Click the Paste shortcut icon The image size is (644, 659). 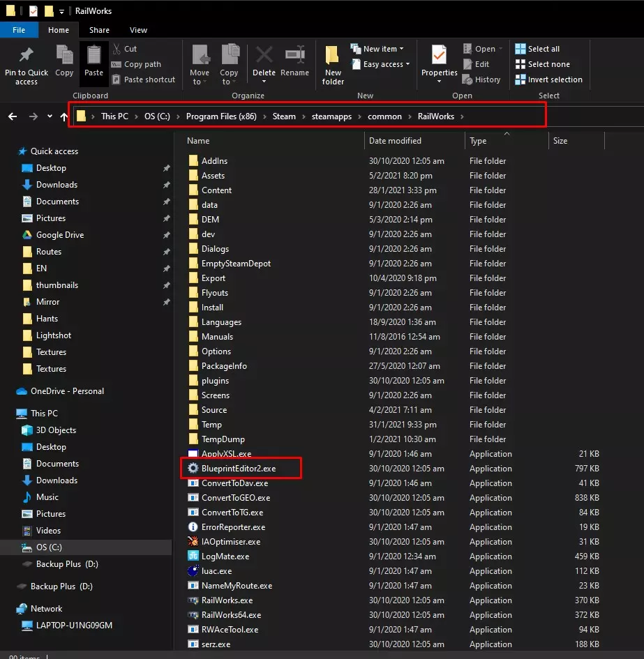tap(116, 79)
